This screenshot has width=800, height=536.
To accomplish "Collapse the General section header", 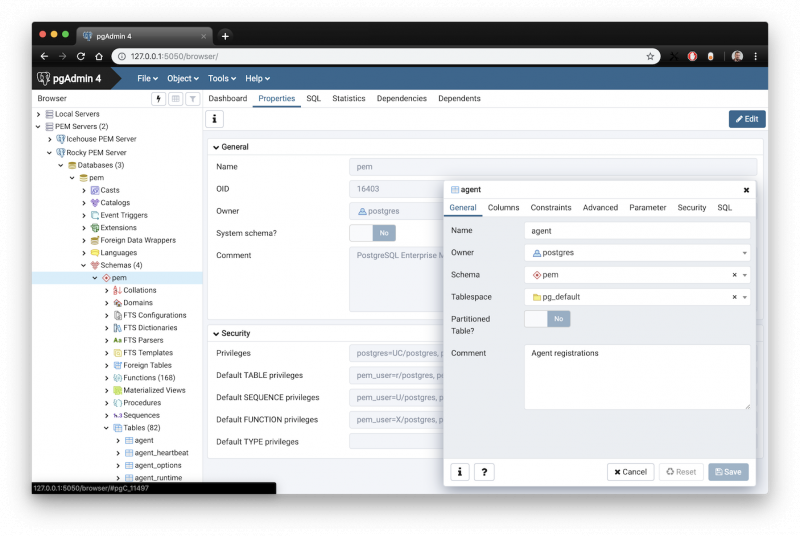I will click(x=231, y=147).
